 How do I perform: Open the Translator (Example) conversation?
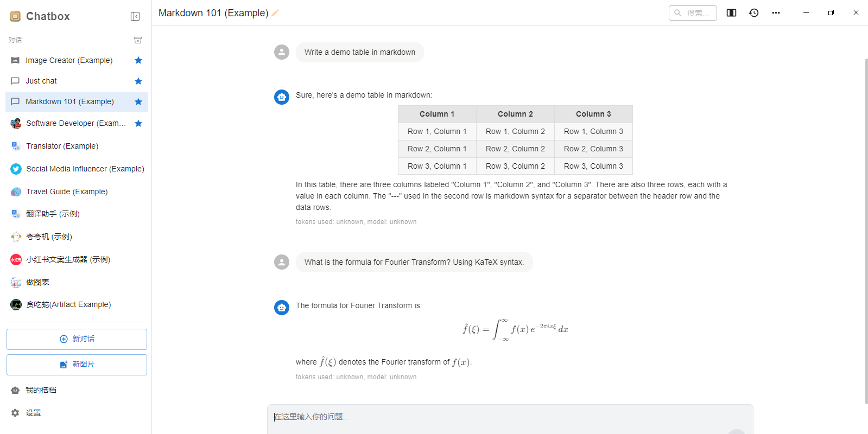coord(62,146)
